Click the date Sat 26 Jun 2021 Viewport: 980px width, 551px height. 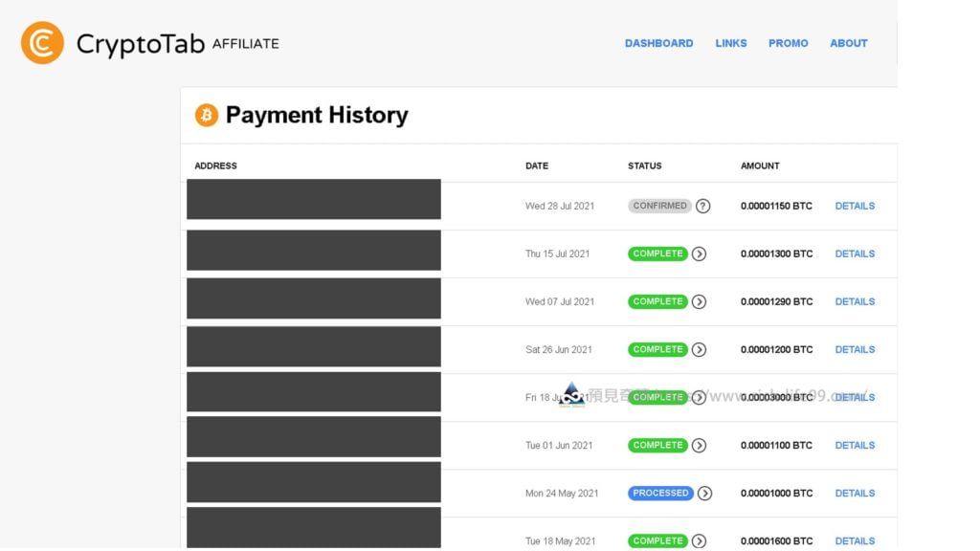pyautogui.click(x=559, y=350)
